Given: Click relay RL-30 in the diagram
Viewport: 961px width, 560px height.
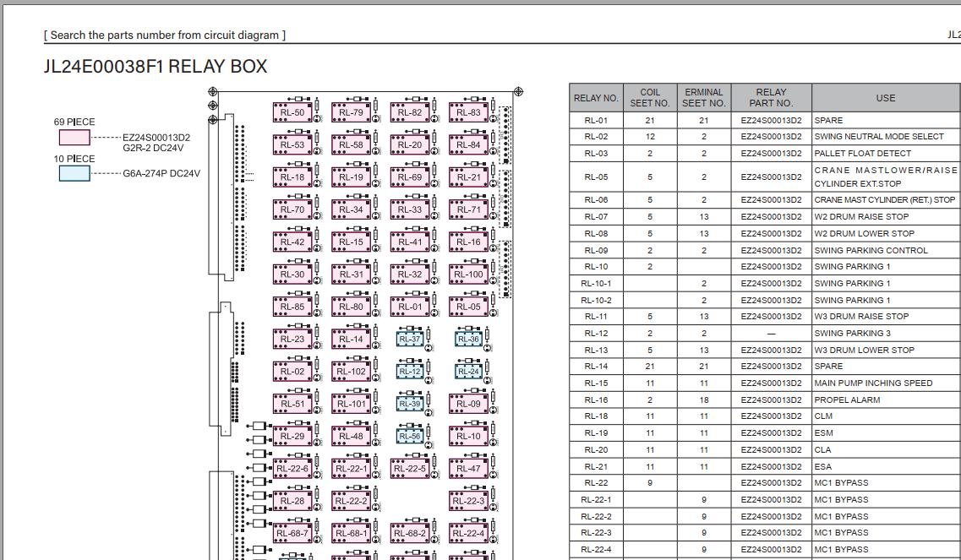Looking at the screenshot, I should pos(292,274).
